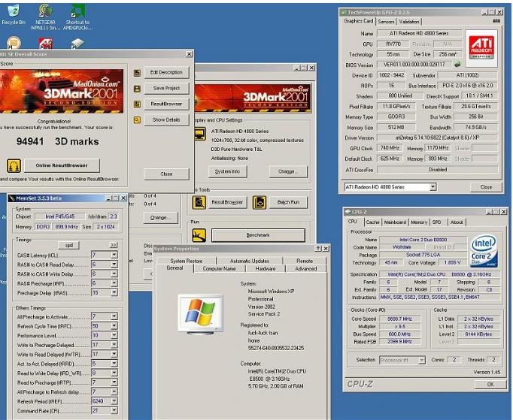The image size is (513, 420).
Task: Open the CPU-Z processor Selection dropdown
Action: coord(422,360)
